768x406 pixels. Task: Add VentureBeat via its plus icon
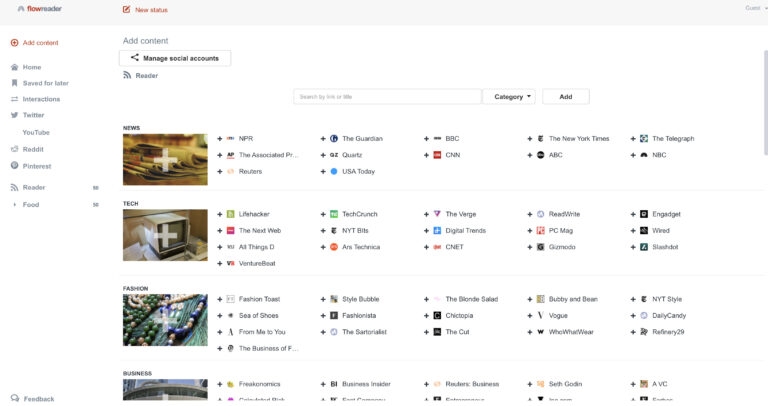point(220,263)
